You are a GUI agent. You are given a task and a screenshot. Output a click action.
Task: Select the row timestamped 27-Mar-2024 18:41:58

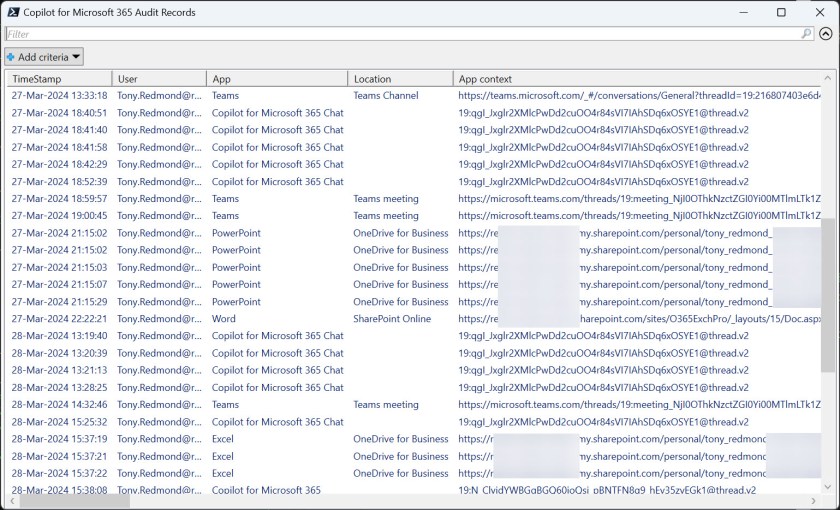[414, 147]
